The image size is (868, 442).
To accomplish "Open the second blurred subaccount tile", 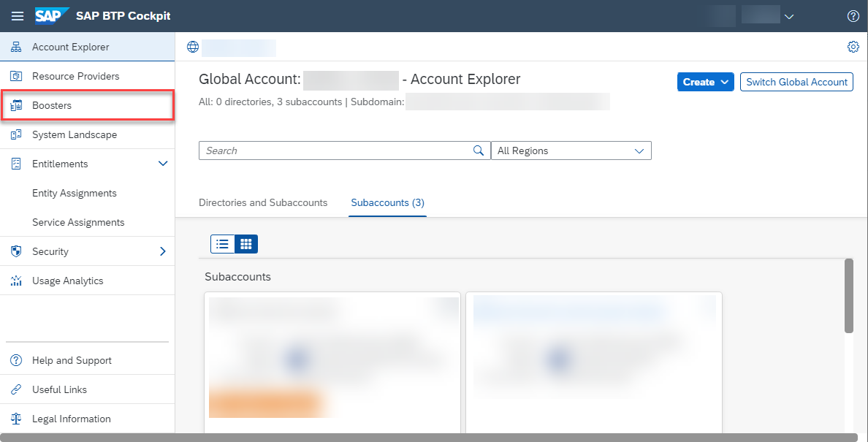I will (x=594, y=362).
